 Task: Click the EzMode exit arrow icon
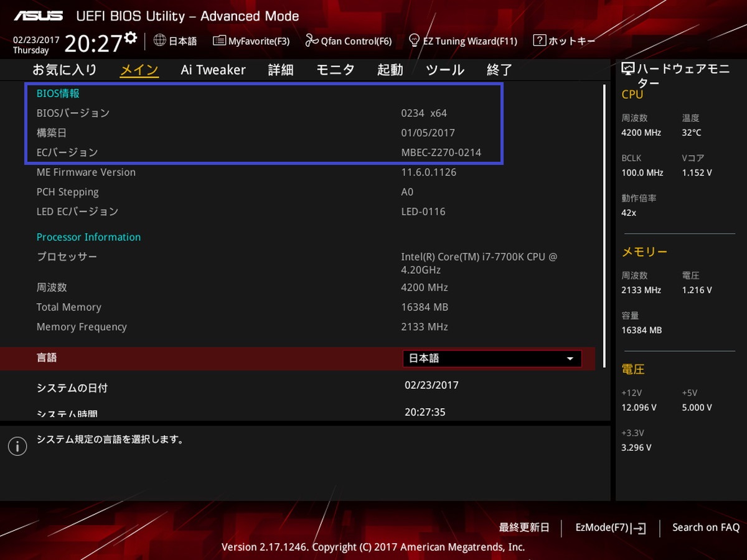tap(639, 528)
